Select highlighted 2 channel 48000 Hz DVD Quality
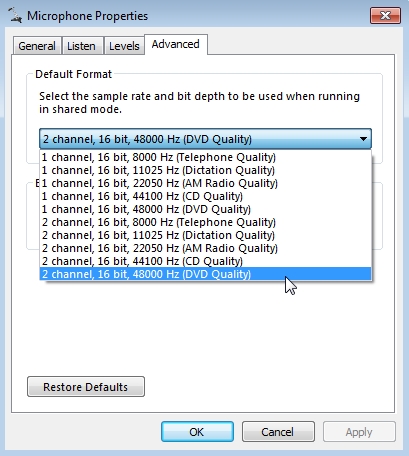 [x=205, y=274]
